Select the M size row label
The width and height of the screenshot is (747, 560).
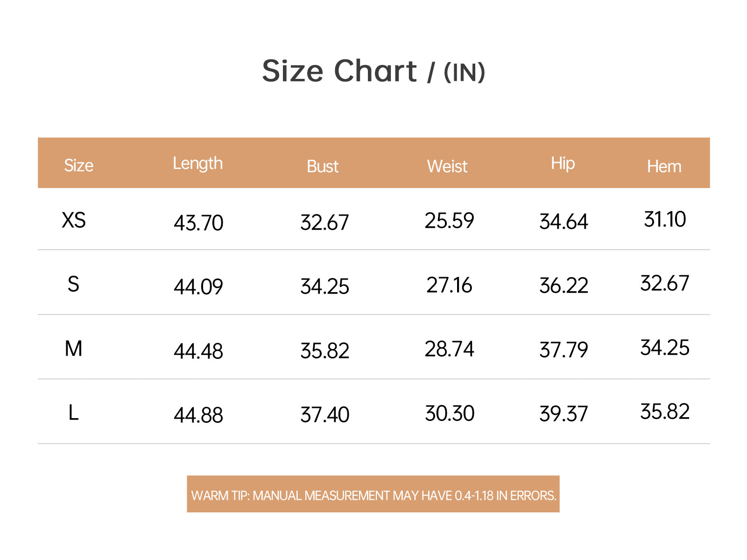click(73, 349)
